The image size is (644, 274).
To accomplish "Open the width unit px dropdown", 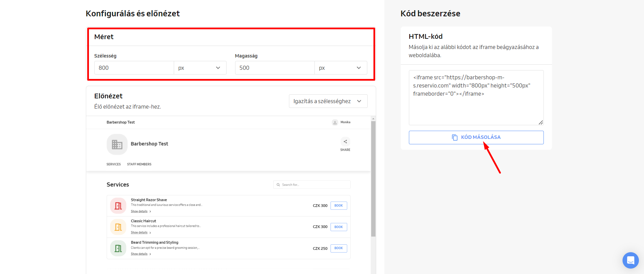I will pos(200,68).
